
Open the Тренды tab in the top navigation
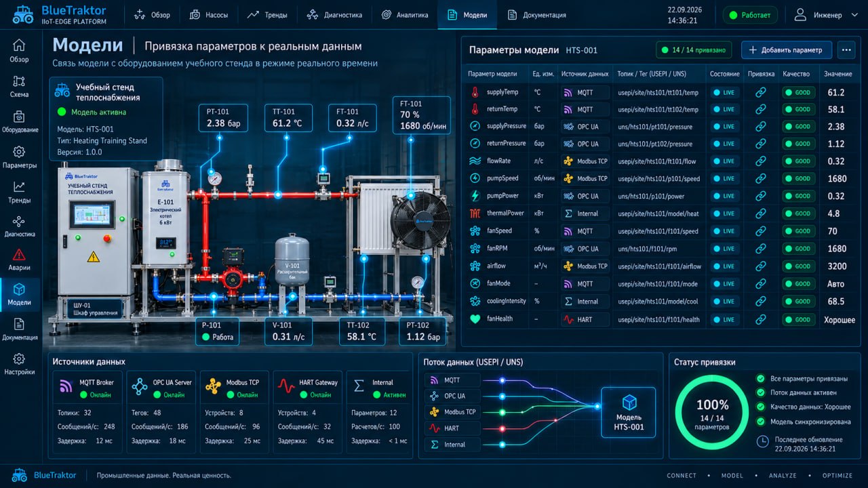click(267, 15)
